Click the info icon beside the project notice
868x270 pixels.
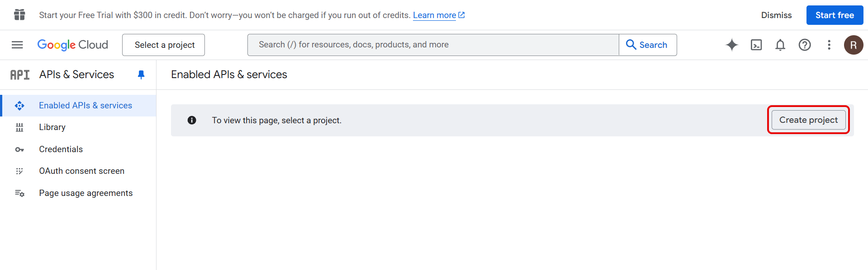[191, 120]
